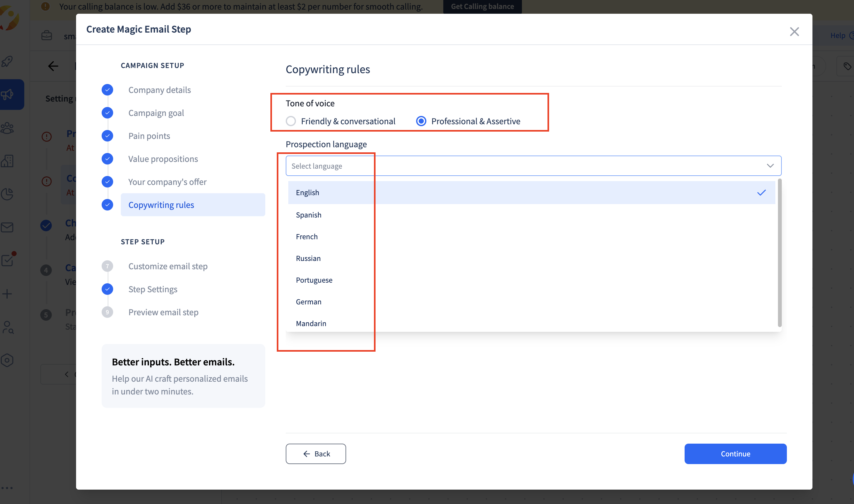Go to Pain points step
This screenshot has height=504, width=854.
coord(149,136)
